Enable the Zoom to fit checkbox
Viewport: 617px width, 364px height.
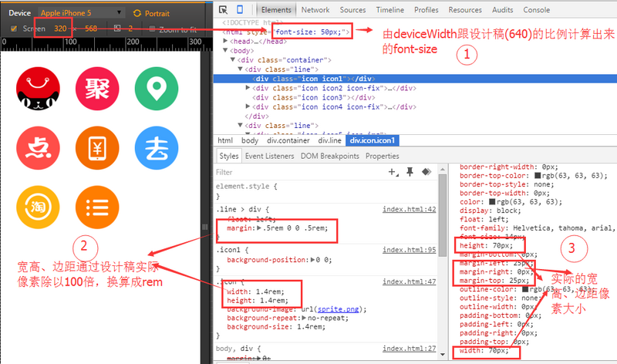click(x=152, y=29)
